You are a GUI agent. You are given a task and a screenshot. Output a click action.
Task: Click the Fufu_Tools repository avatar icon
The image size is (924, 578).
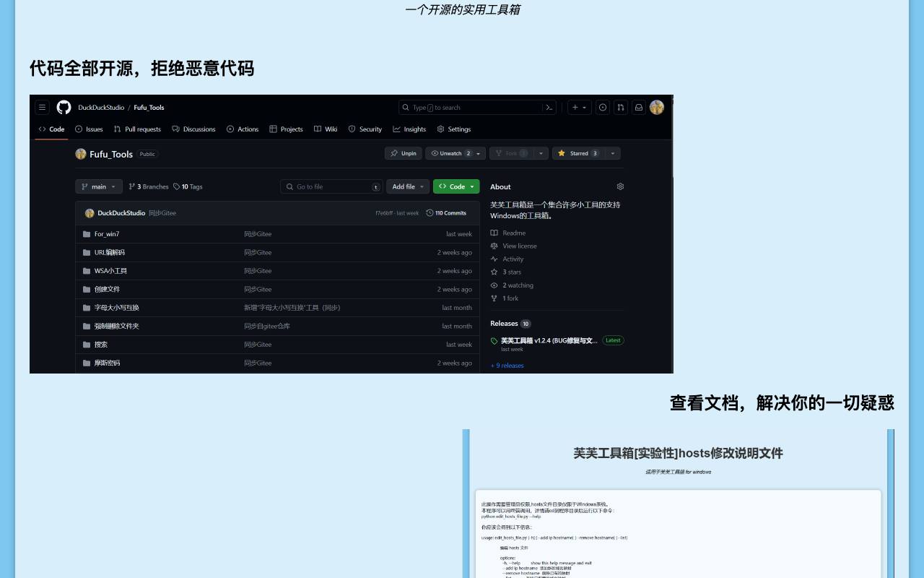(x=81, y=154)
